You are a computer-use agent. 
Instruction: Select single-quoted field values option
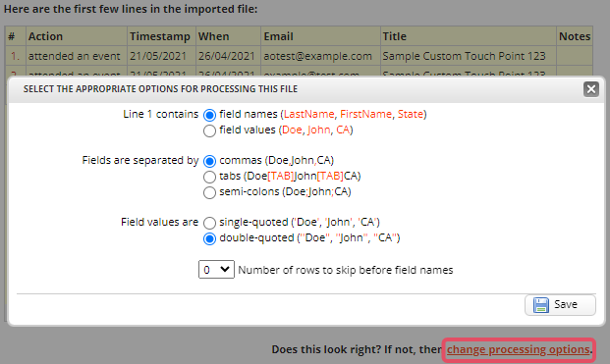pos(209,223)
